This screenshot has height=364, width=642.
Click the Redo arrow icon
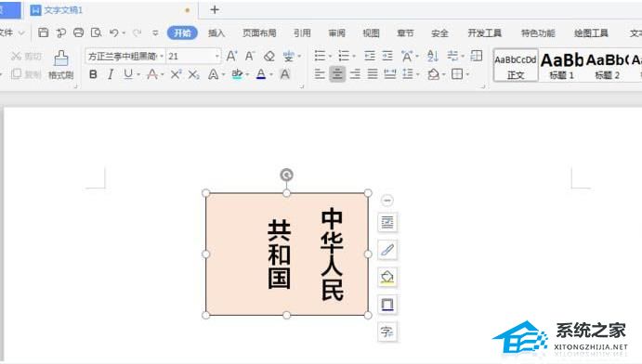point(138,32)
